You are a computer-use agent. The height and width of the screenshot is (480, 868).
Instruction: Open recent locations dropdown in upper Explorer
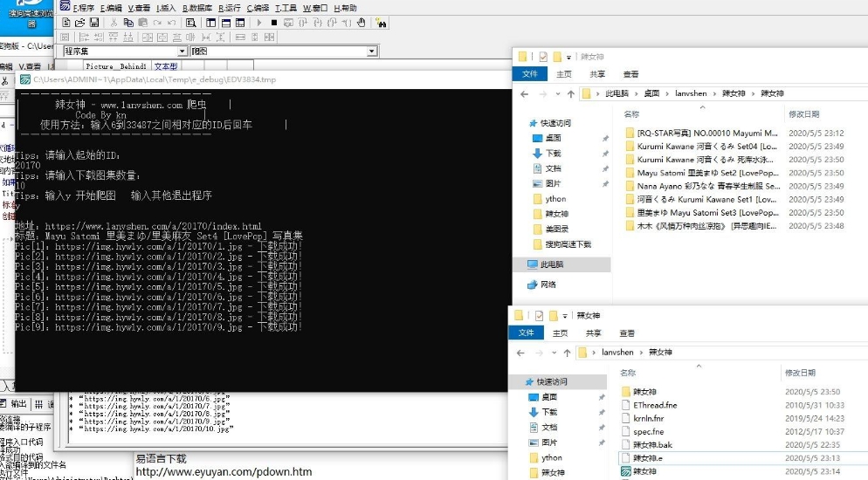pos(556,93)
